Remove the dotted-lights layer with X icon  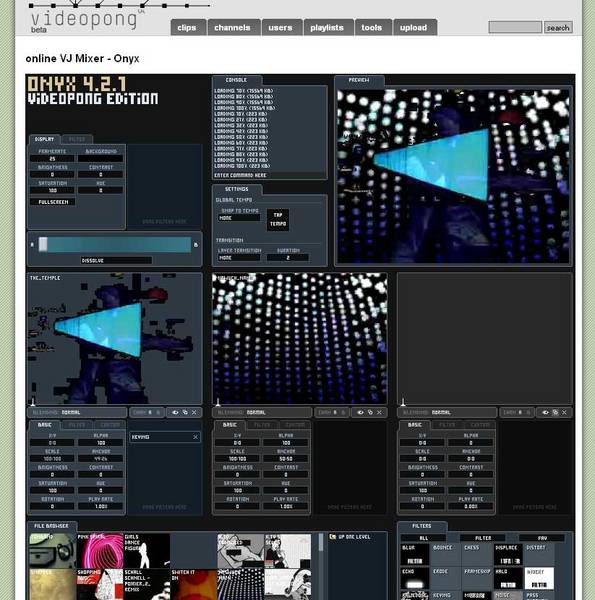tap(379, 412)
